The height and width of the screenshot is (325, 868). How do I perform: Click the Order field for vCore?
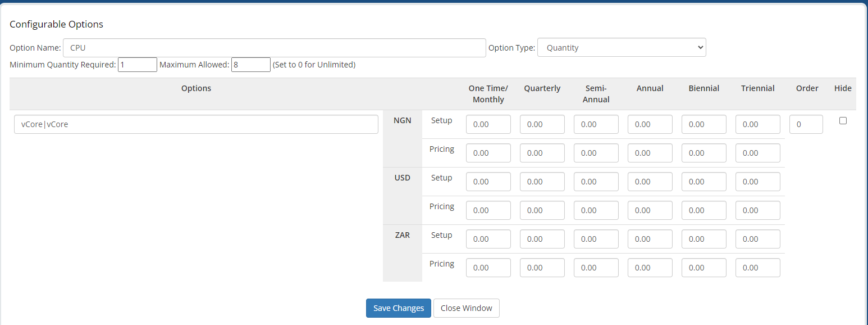click(x=806, y=124)
